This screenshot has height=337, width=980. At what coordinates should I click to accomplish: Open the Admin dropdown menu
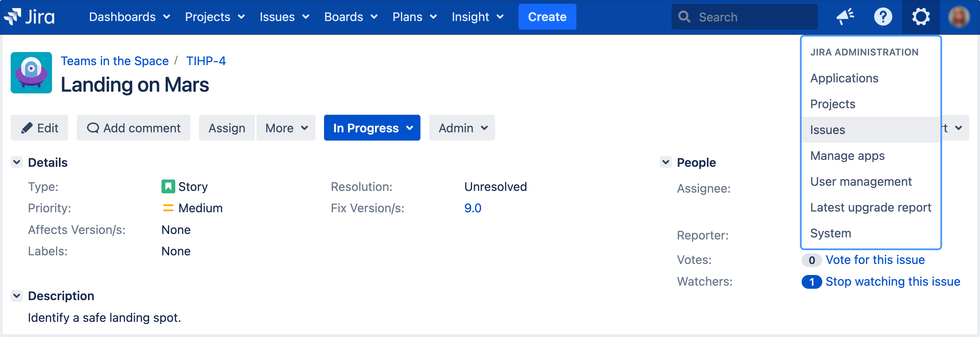(461, 128)
